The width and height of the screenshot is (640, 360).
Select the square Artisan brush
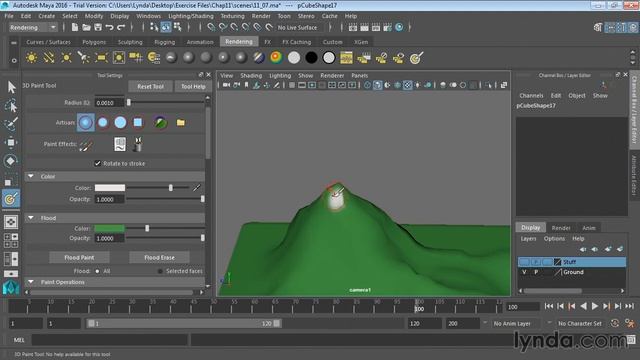(x=138, y=122)
